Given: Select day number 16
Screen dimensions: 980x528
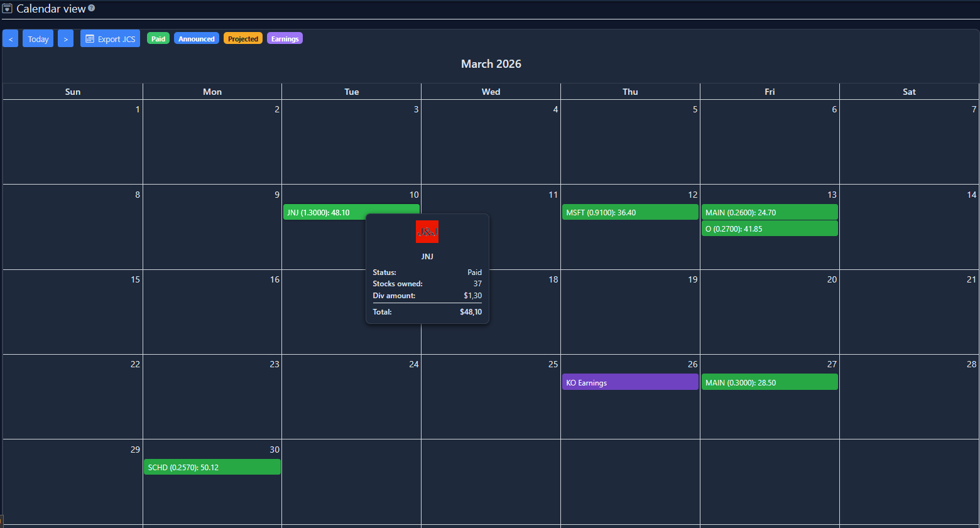Looking at the screenshot, I should point(275,279).
